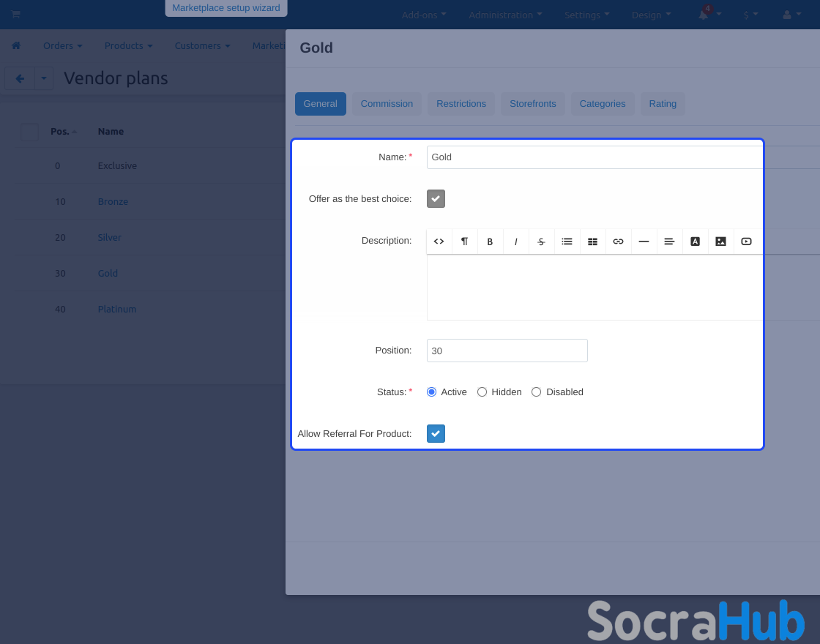Apply strikethrough formatting in the editor
Screen dimensions: 820x644
tap(541, 241)
